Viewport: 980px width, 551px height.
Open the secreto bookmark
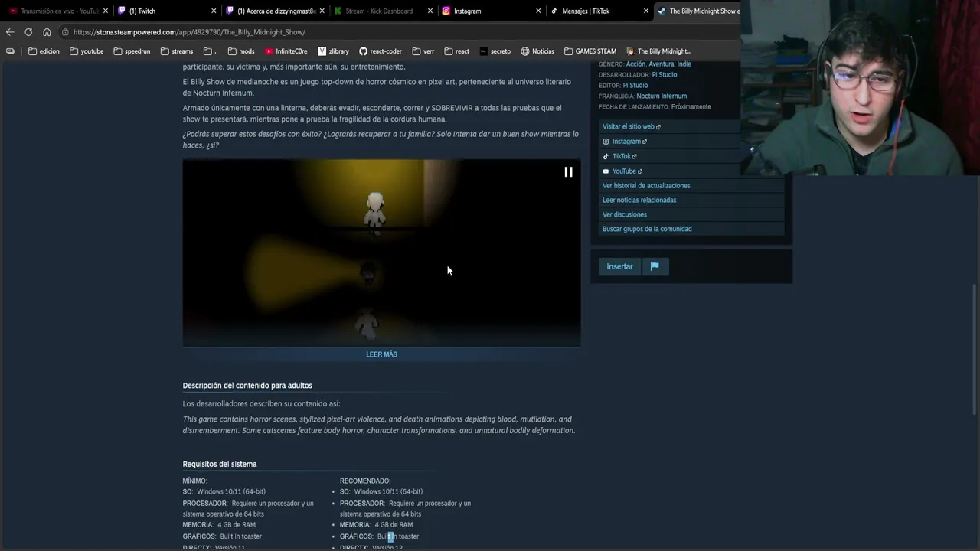coord(495,51)
